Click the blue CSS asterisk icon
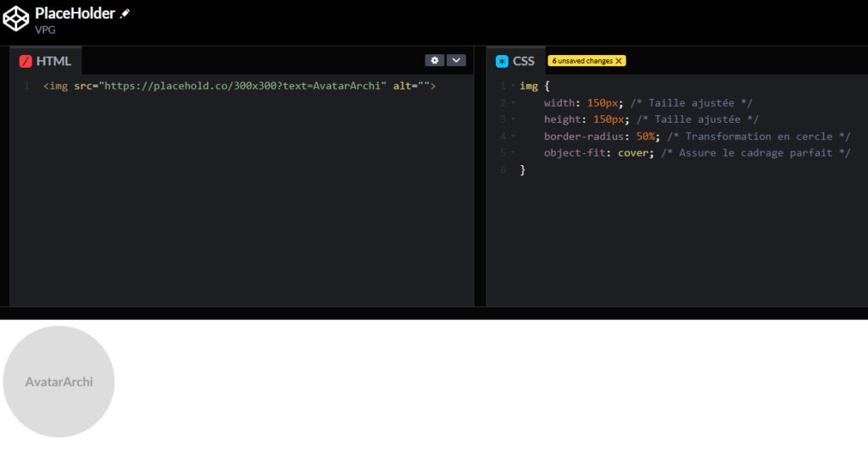This screenshot has width=868, height=453. (x=502, y=61)
